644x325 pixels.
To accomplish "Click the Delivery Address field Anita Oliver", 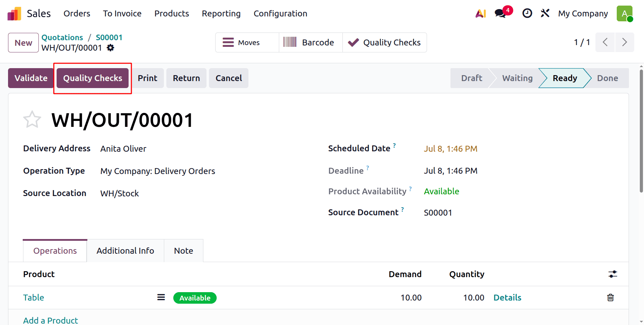I will pyautogui.click(x=123, y=149).
